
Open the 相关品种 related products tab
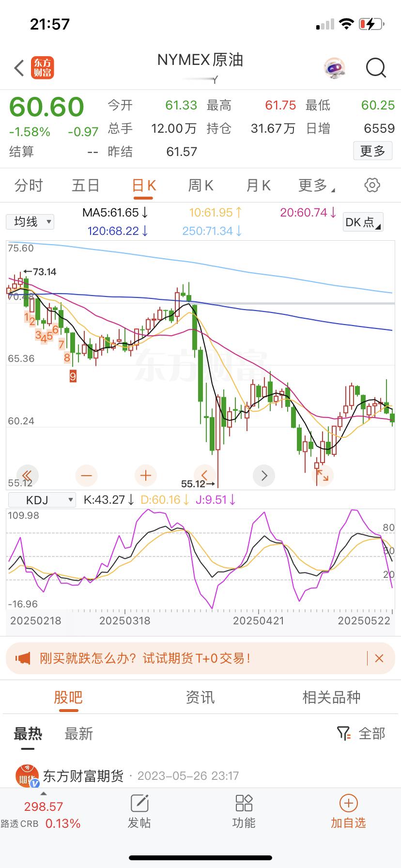point(332,697)
